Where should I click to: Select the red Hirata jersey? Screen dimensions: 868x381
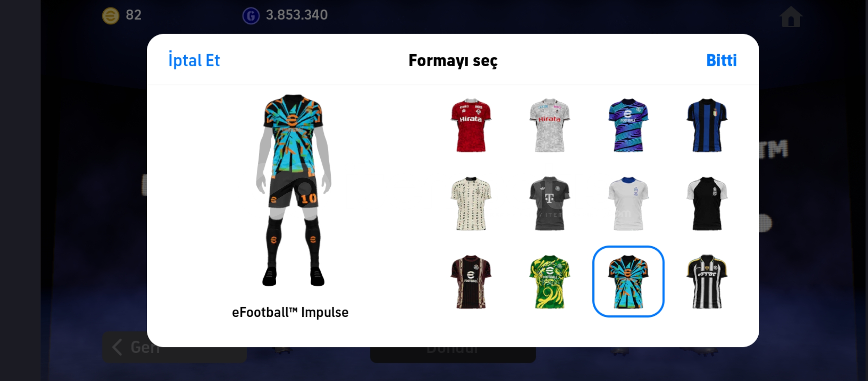click(x=471, y=125)
